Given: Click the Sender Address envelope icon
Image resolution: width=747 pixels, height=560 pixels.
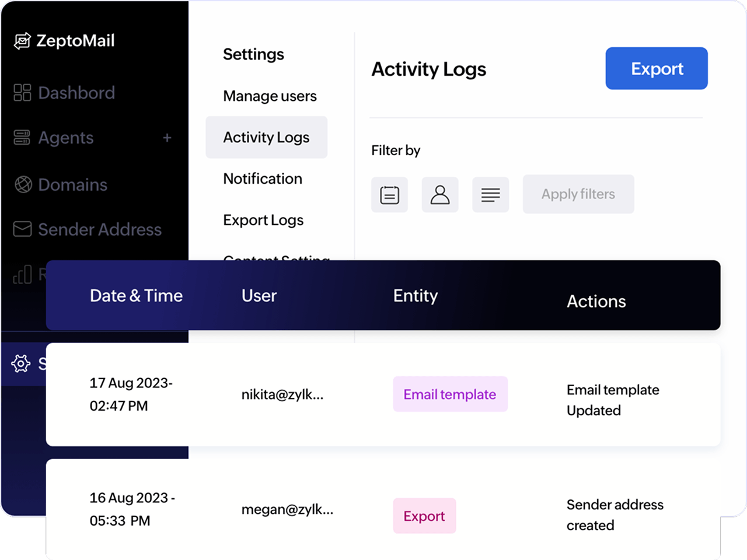Looking at the screenshot, I should pyautogui.click(x=22, y=229).
